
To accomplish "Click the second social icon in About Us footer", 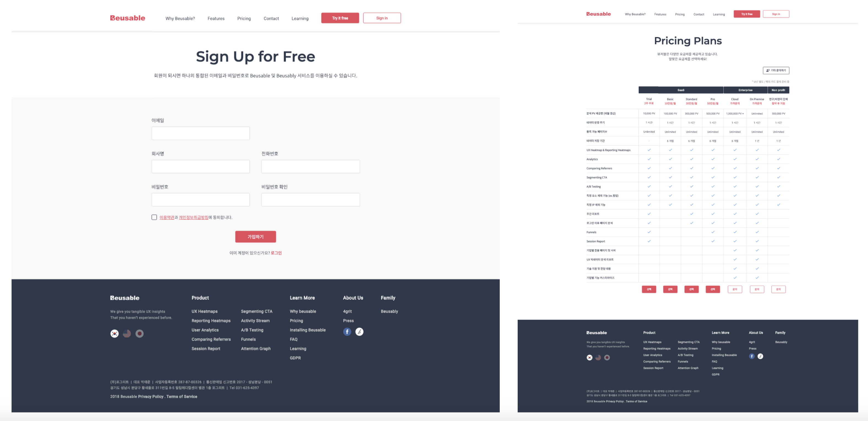I will [359, 331].
